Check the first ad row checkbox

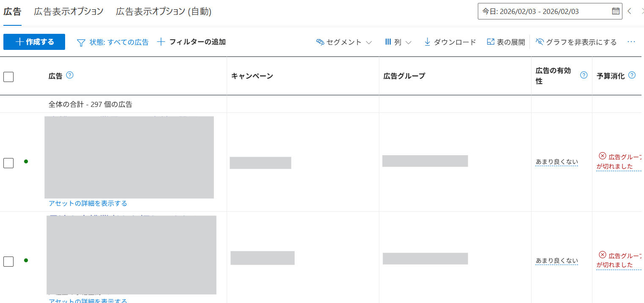8,163
